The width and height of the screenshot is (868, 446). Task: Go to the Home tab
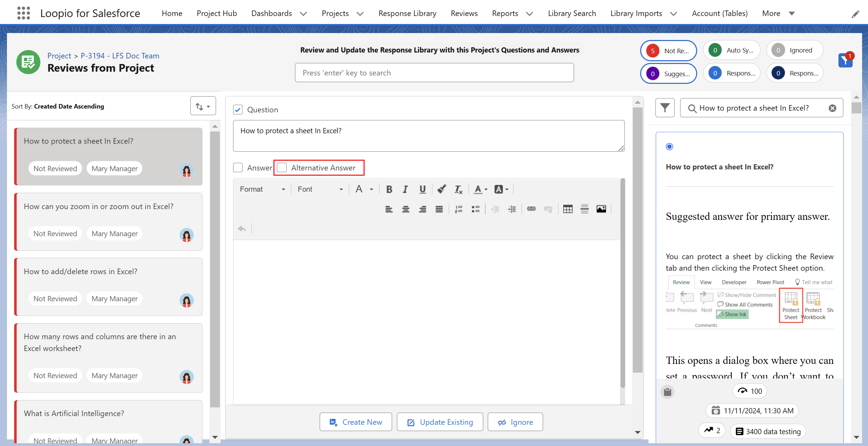pos(172,14)
